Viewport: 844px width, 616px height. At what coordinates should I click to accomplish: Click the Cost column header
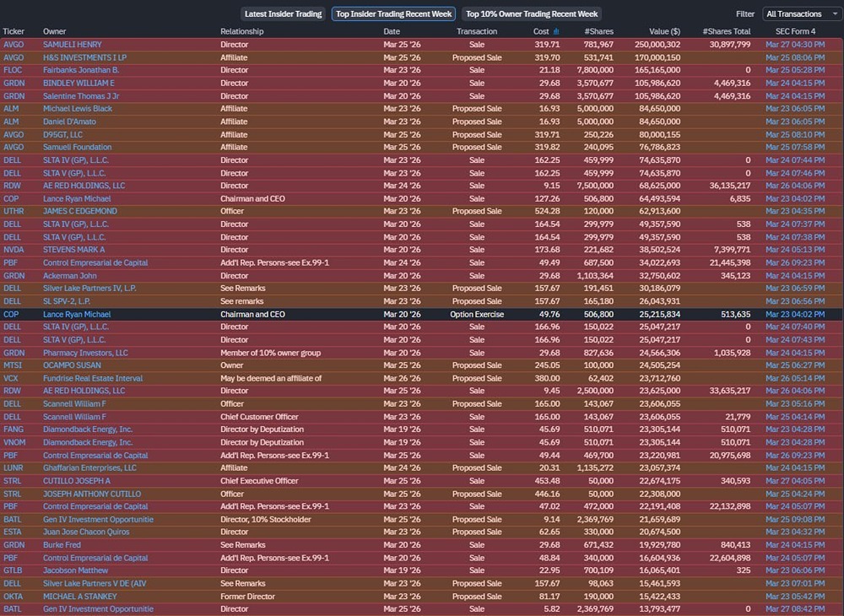pos(541,31)
